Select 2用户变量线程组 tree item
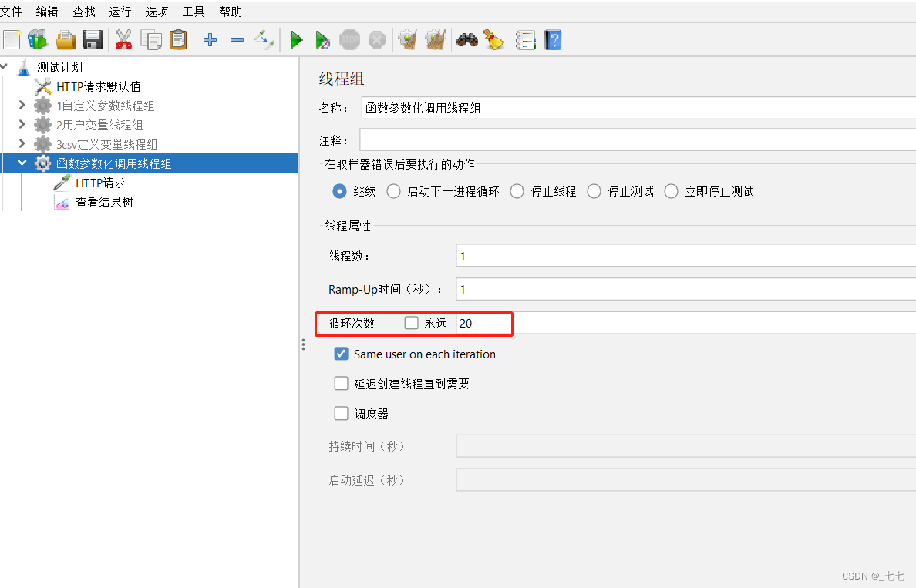Viewport: 916px width, 588px height. pos(100,125)
